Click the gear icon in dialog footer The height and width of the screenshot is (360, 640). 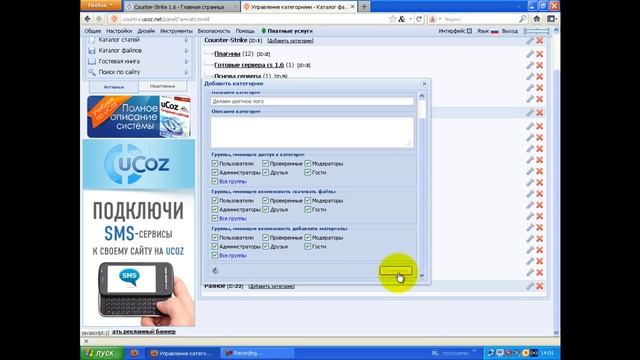coord(216,270)
